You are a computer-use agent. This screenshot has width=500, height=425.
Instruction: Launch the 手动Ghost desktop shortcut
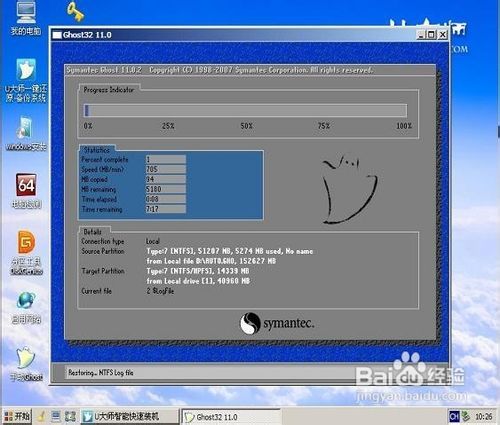pyautogui.click(x=26, y=364)
